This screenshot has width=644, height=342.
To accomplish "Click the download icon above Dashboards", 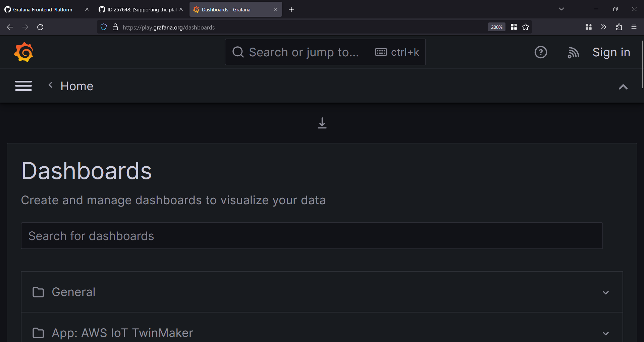I will [322, 123].
